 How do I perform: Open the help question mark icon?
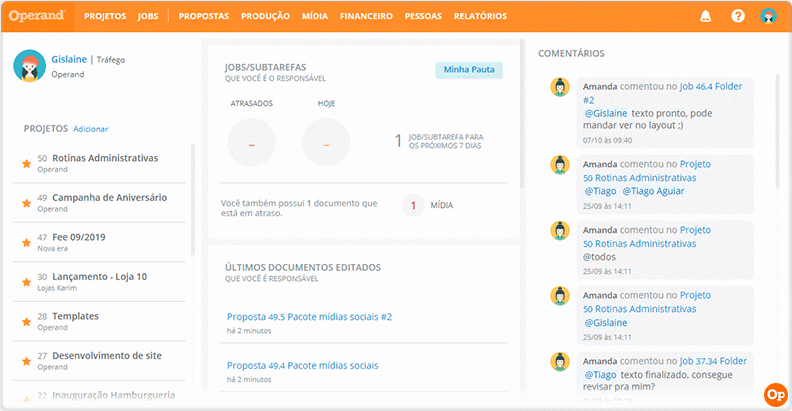[x=738, y=16]
